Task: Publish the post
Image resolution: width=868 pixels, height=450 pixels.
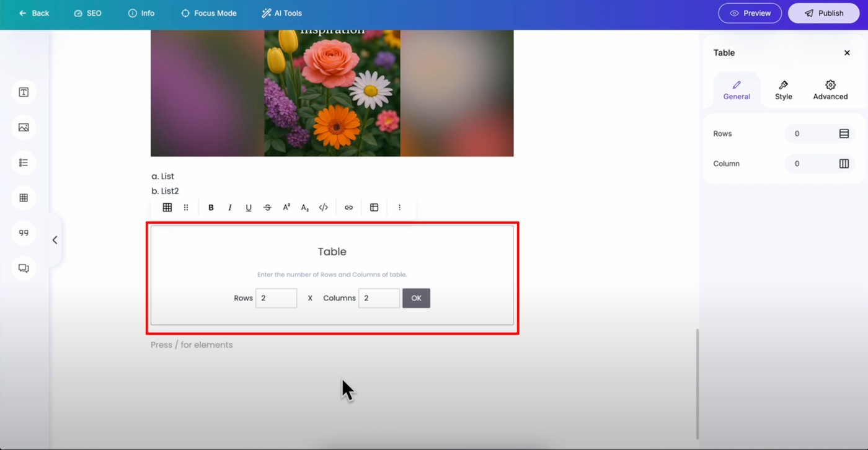Action: click(x=823, y=13)
